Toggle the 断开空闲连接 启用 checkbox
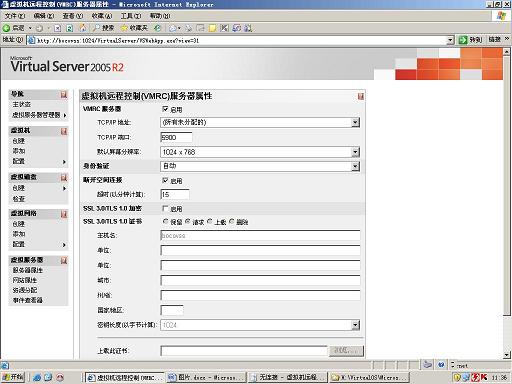 (x=165, y=180)
